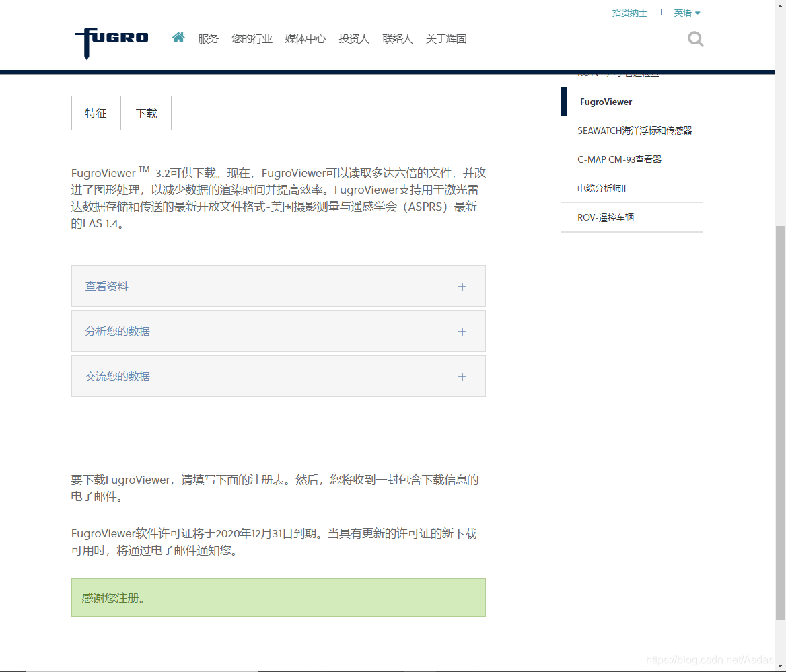Image resolution: width=786 pixels, height=672 pixels.
Task: Open the 服务 menu
Action: [x=208, y=38]
